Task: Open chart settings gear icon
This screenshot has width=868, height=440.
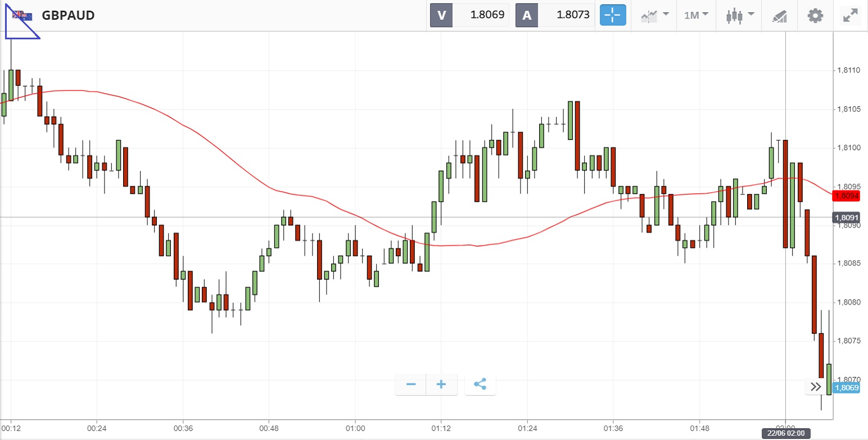Action: pyautogui.click(x=815, y=15)
